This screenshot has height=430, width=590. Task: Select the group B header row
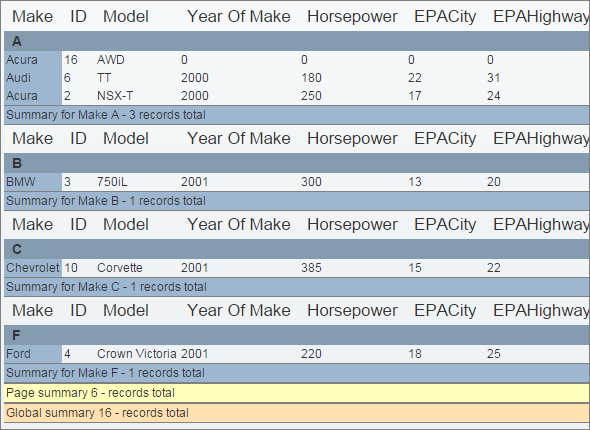[297, 163]
